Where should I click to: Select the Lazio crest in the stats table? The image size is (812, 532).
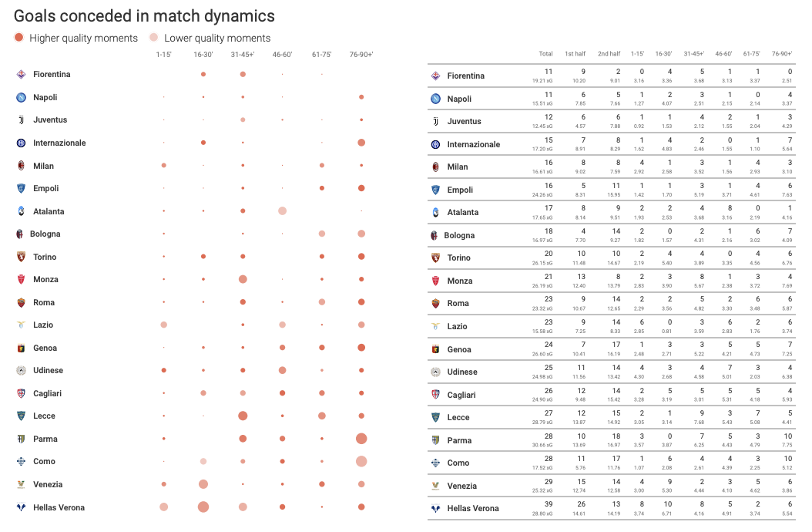(435, 326)
